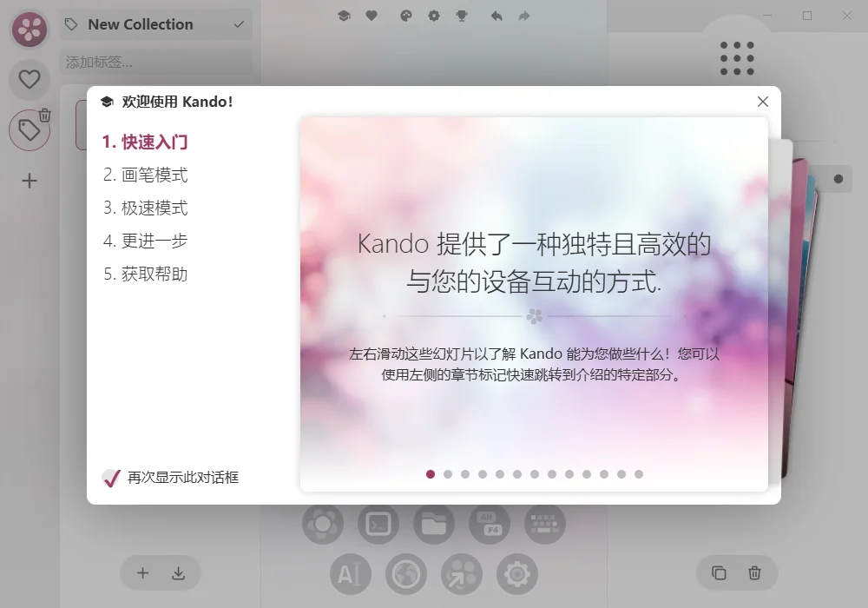Open achievements via the trophy icon
Screen dimensions: 868x608
point(462,16)
